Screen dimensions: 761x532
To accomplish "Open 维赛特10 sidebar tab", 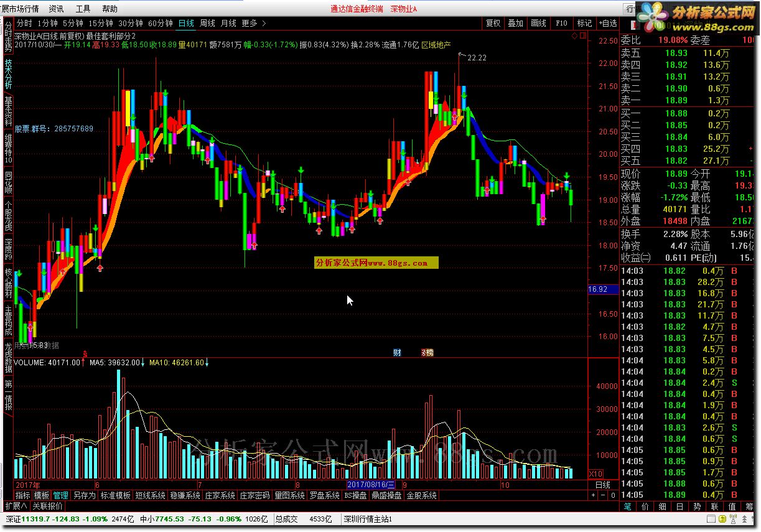I will tap(8, 148).
